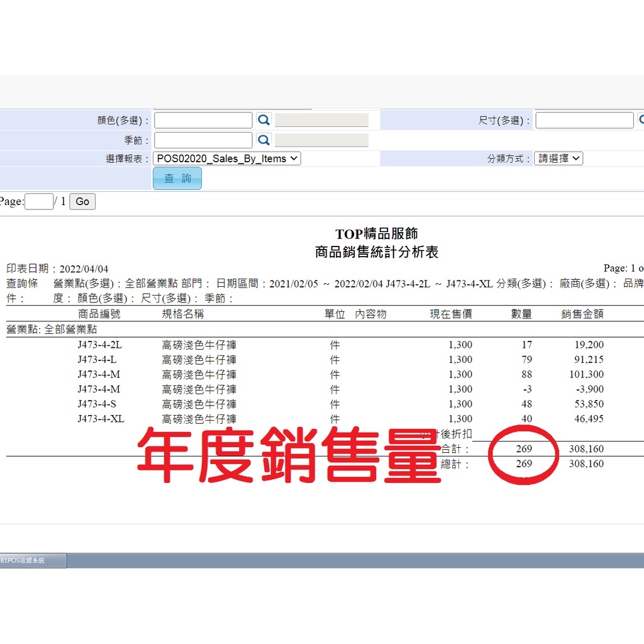The image size is (644, 644).
Task: Click the Go page button
Action: [x=82, y=201]
